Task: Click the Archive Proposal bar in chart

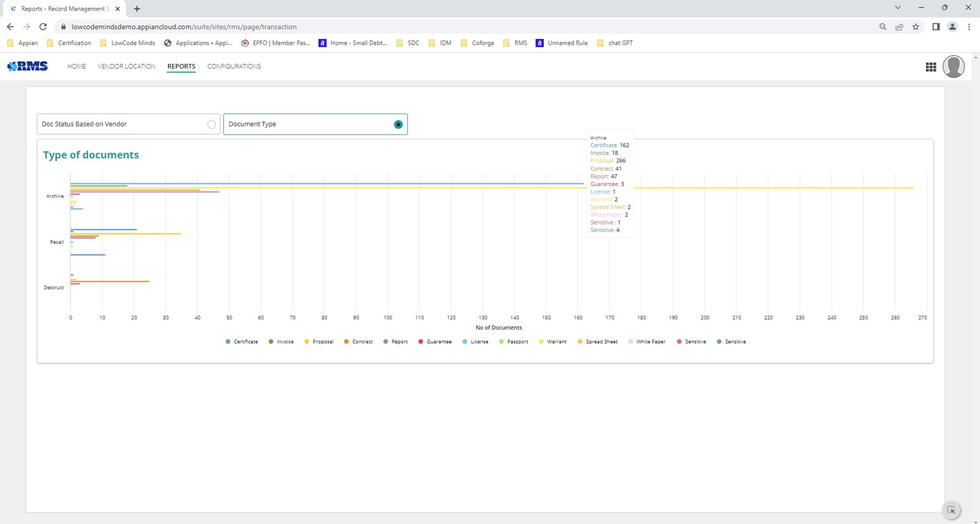Action: click(492, 188)
